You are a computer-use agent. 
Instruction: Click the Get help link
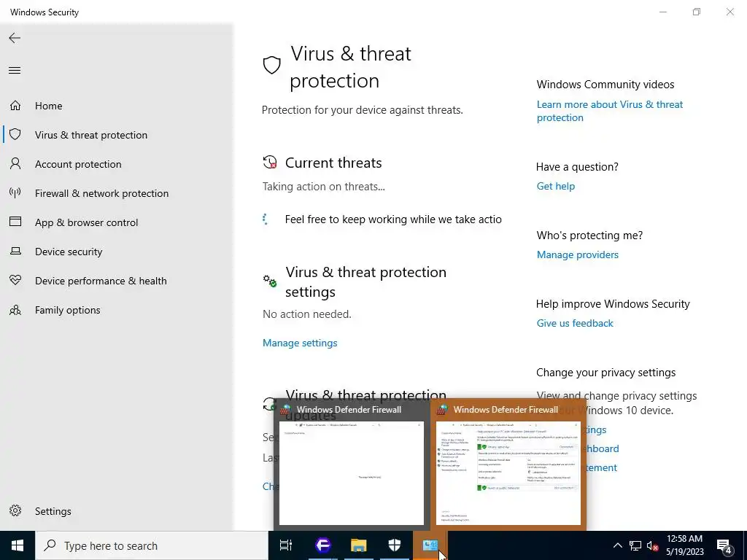click(555, 186)
